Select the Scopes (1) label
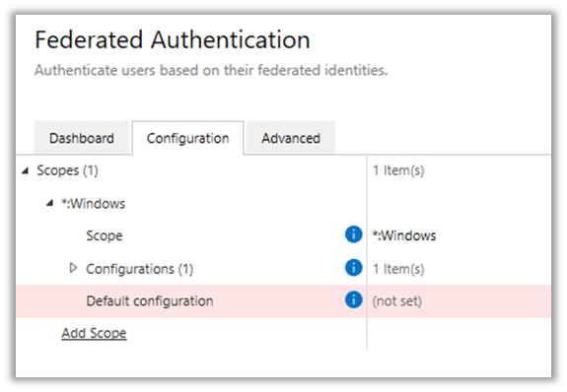This screenshot has width=567, height=392. click(67, 170)
